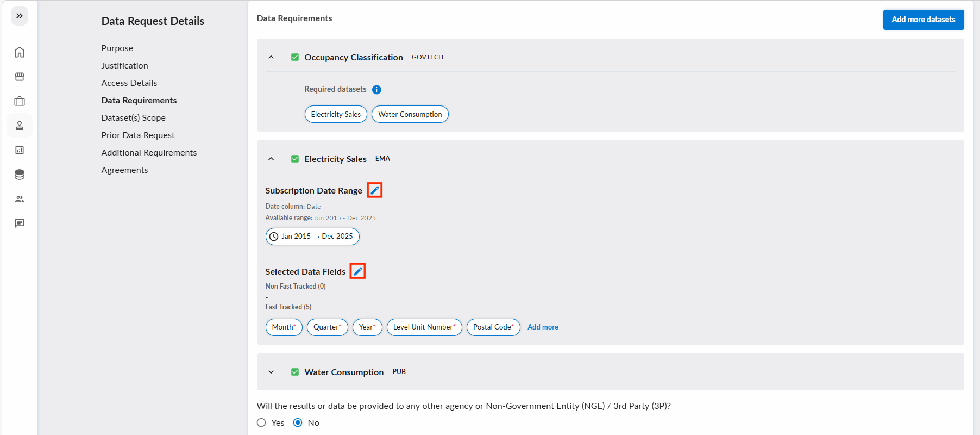This screenshot has height=435, width=980.
Task: Edit the Selected Data Fields pencil icon
Action: pos(358,271)
